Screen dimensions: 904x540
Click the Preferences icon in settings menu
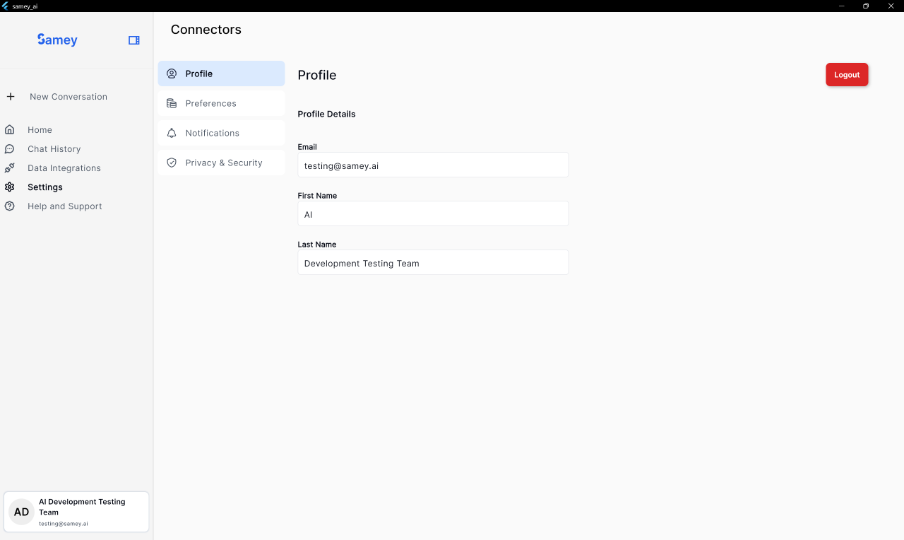coord(172,103)
